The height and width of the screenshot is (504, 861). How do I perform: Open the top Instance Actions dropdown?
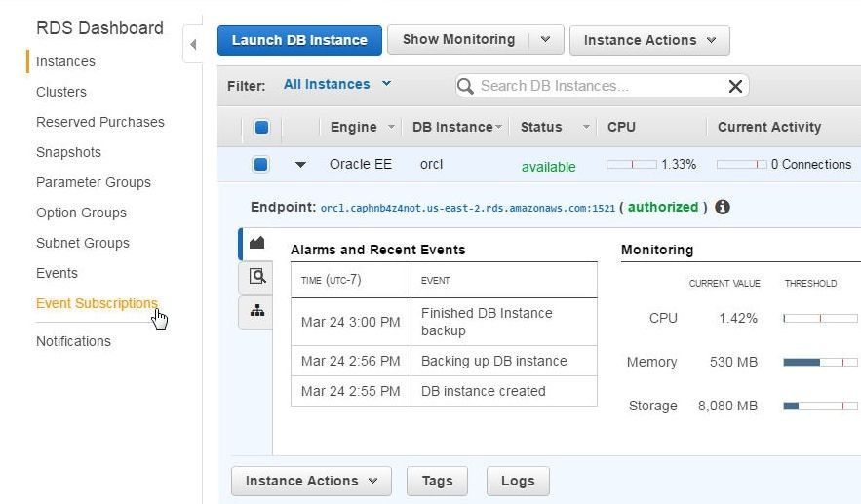tap(649, 40)
